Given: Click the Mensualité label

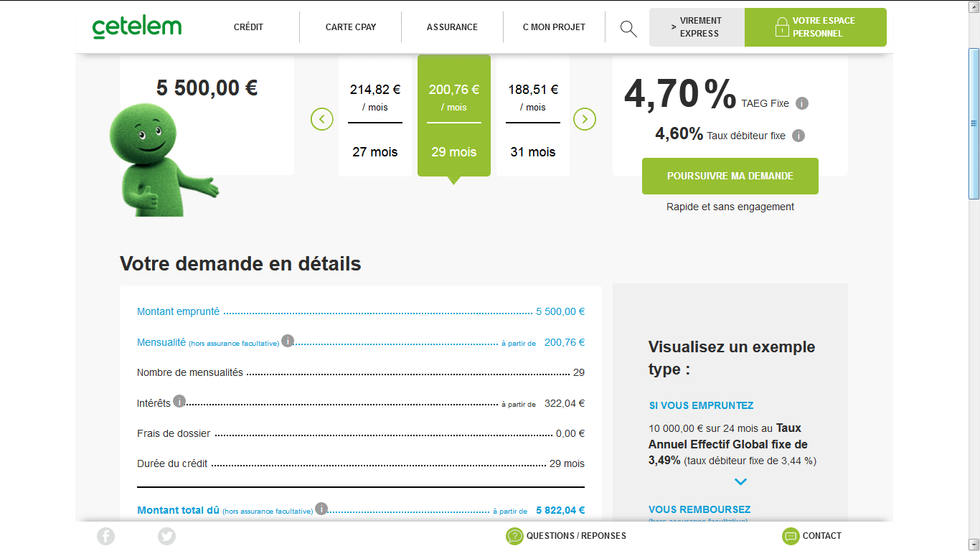Looking at the screenshot, I should tap(161, 342).
